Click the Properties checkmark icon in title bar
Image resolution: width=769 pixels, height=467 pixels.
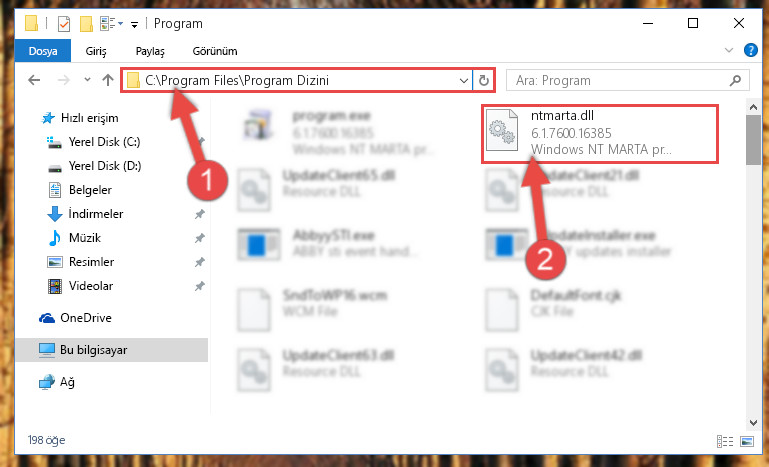click(x=64, y=24)
